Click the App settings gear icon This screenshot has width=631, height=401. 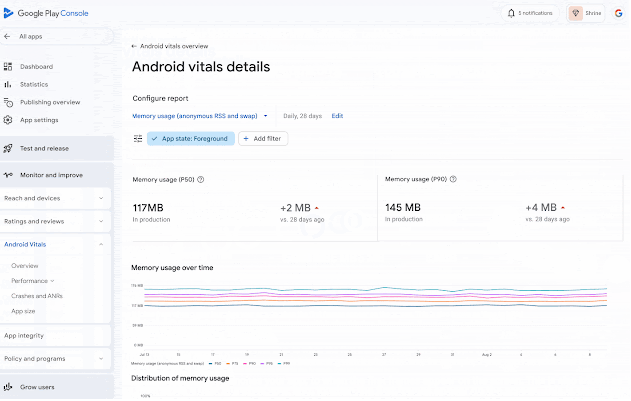pos(8,120)
